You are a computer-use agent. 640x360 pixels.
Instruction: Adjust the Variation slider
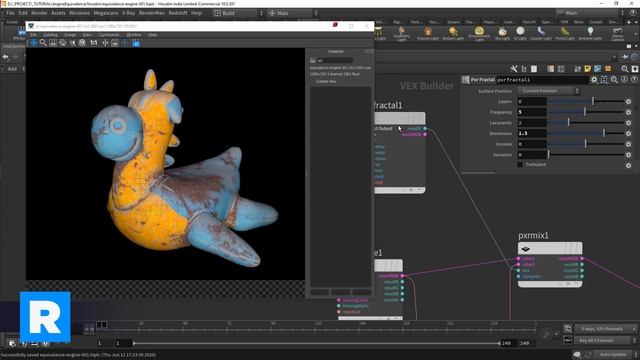pyautogui.click(x=586, y=155)
